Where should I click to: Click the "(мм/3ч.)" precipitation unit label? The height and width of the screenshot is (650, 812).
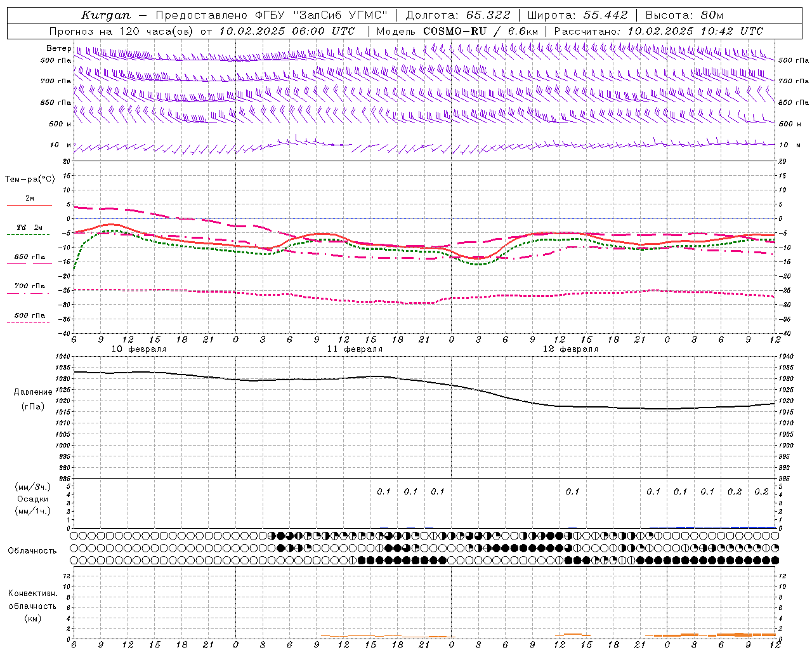[x=32, y=487]
